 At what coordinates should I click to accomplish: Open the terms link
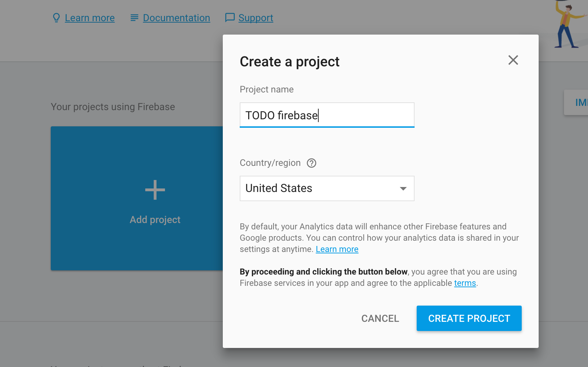click(x=465, y=283)
